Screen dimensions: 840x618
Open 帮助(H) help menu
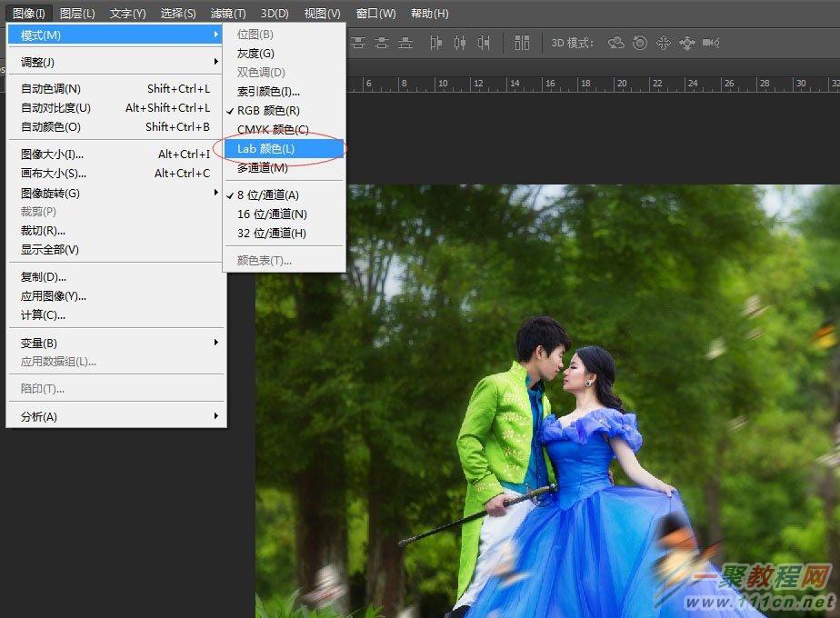tap(430, 14)
